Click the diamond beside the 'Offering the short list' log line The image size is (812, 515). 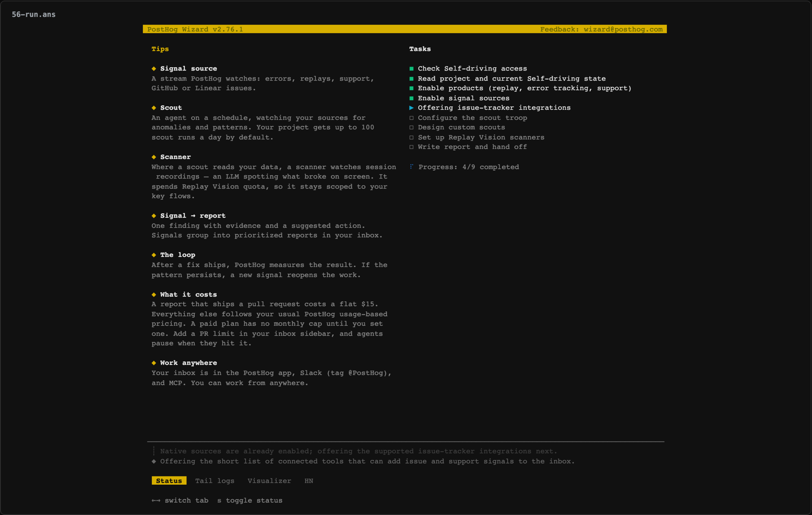pos(154,462)
